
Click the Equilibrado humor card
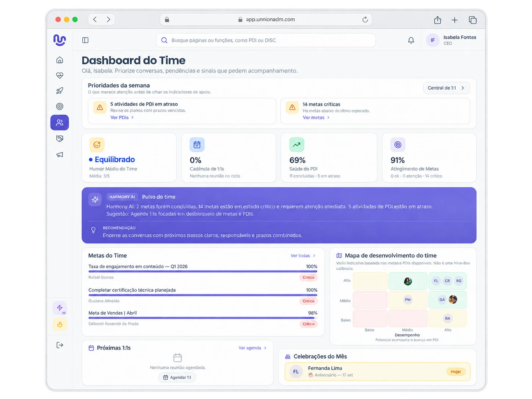pyautogui.click(x=129, y=158)
